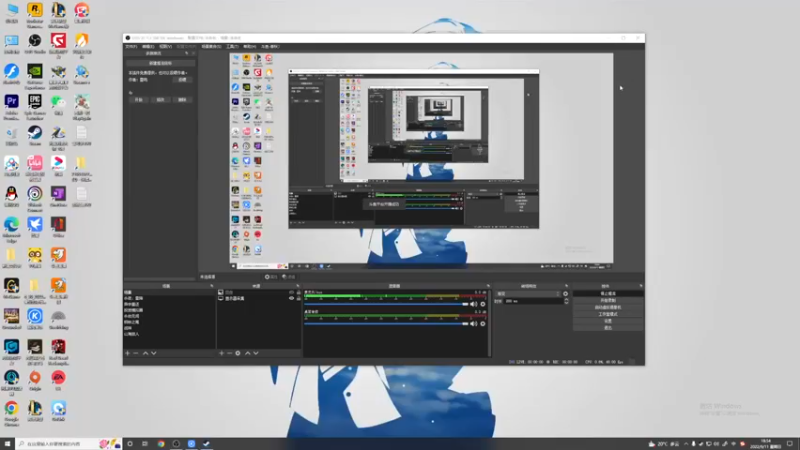Mute the first mixer audio channel
Viewport: 800px width, 450px height.
click(x=473, y=304)
